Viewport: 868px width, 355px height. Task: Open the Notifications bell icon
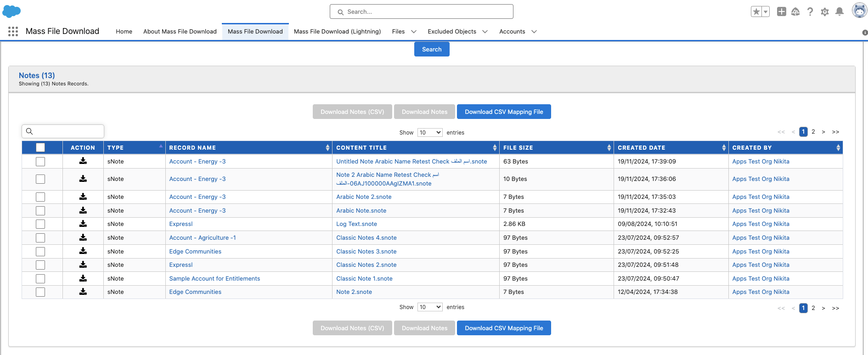(x=840, y=11)
